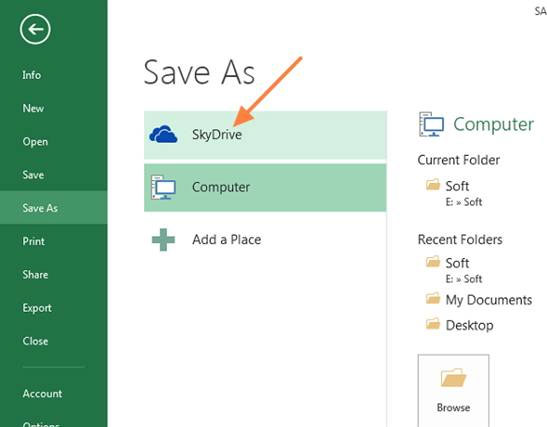Select the SkyDrive cloud icon
Screen dimensions: 547x427
click(x=163, y=135)
